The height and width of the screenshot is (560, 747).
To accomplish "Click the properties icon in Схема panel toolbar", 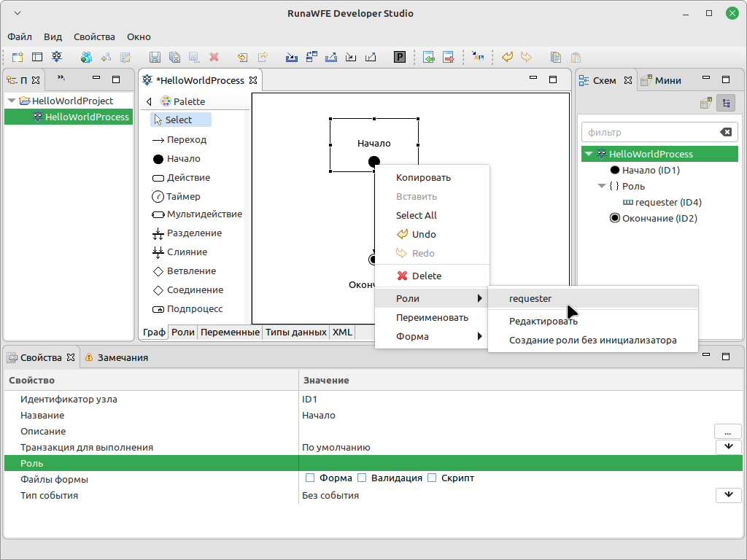I will tap(706, 103).
